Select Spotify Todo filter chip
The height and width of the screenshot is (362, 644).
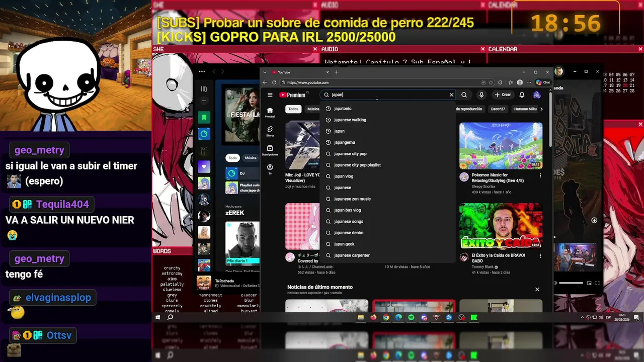232,158
